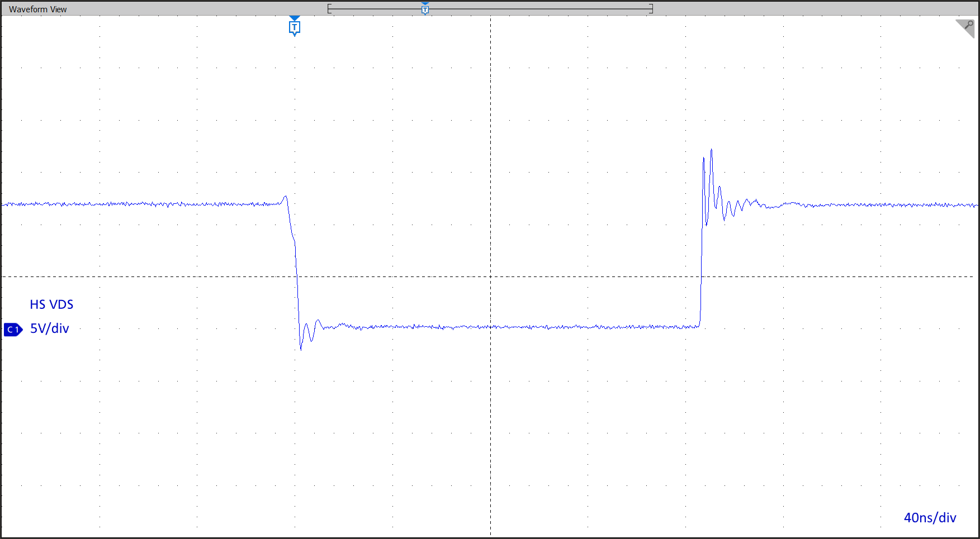Click the C1 arrow indicating ground reference level
The width and height of the screenshot is (980, 539).
pyautogui.click(x=13, y=329)
